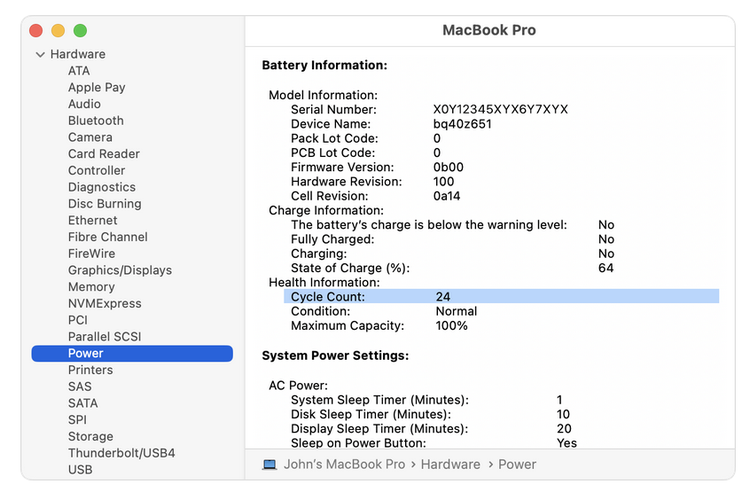The width and height of the screenshot is (750, 500).
Task: Click Disk Sleep Timer value 10
Action: click(x=563, y=414)
